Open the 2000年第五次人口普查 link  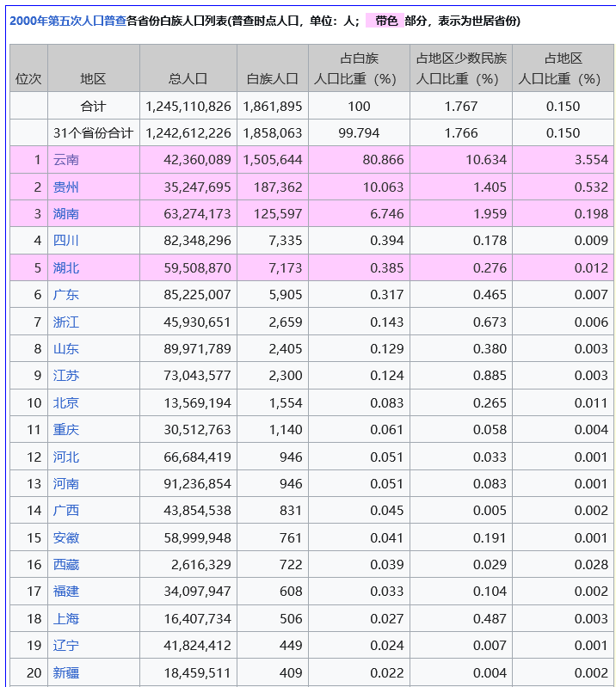68,21
